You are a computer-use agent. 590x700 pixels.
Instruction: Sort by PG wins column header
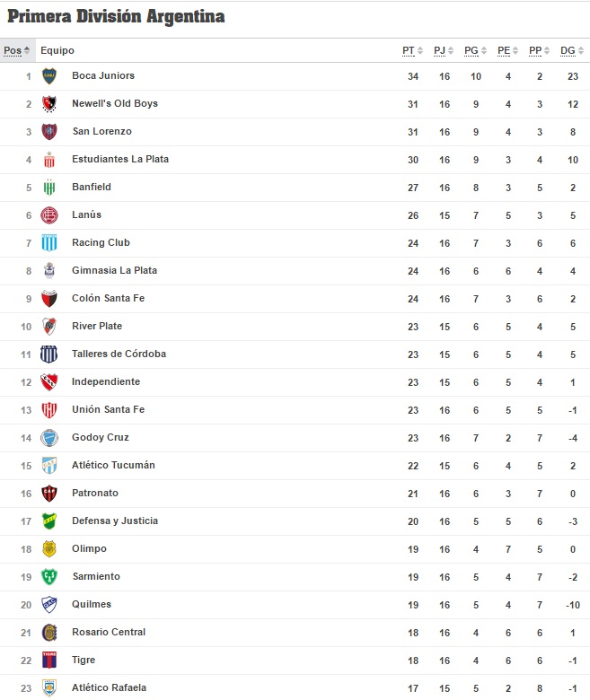[x=475, y=50]
